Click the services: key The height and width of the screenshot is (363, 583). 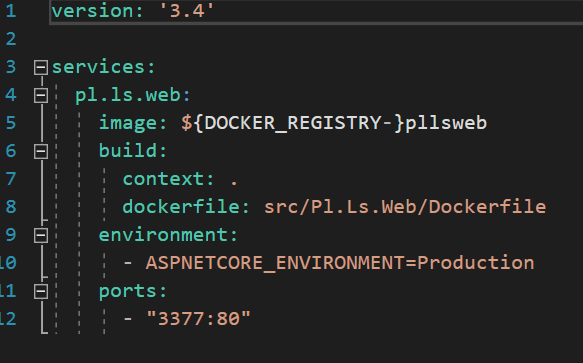tap(103, 67)
